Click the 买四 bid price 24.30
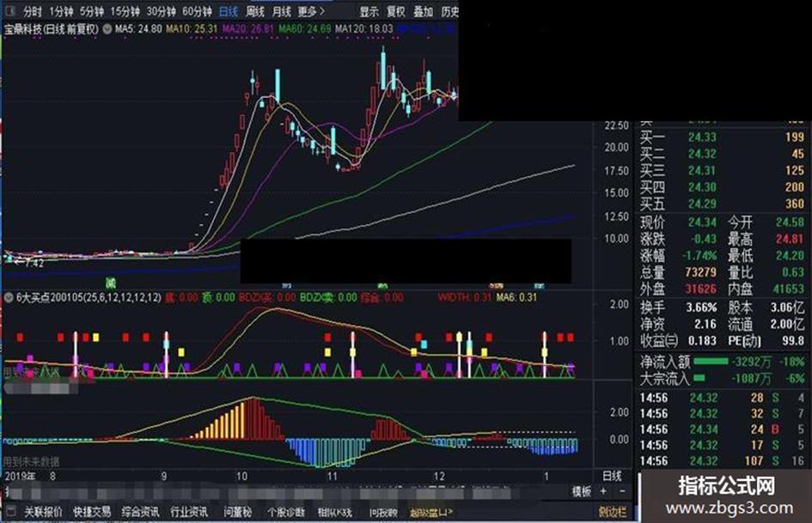The height and width of the screenshot is (523, 812). tap(702, 187)
